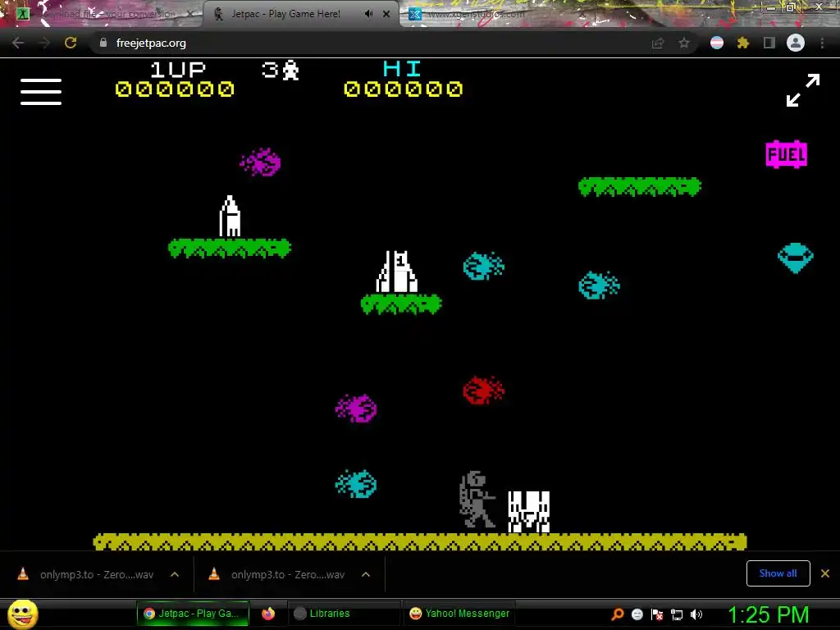Open Firefox from the taskbar
Viewport: 840px width, 630px height.
(x=268, y=614)
